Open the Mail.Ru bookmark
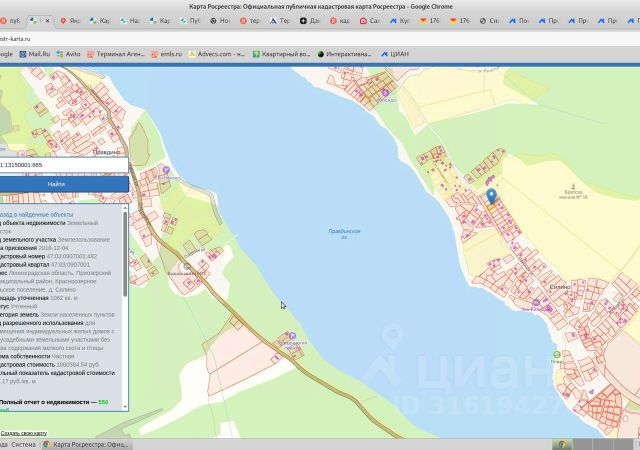 [35, 54]
